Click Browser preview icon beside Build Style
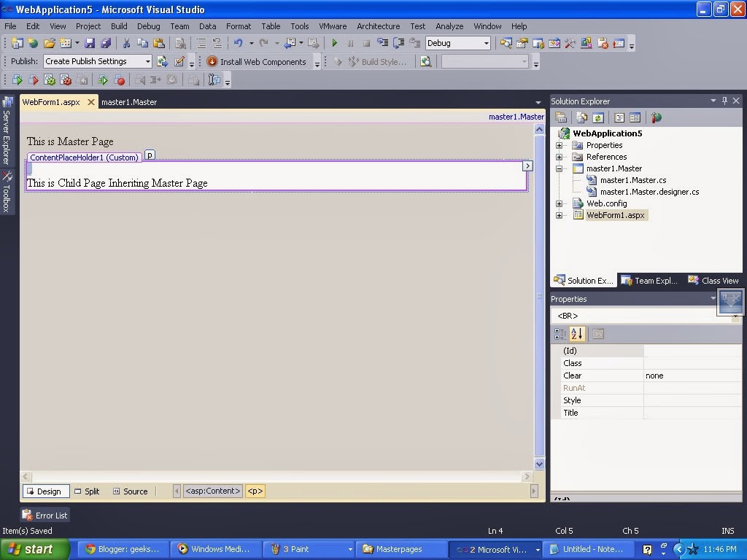 (426, 61)
